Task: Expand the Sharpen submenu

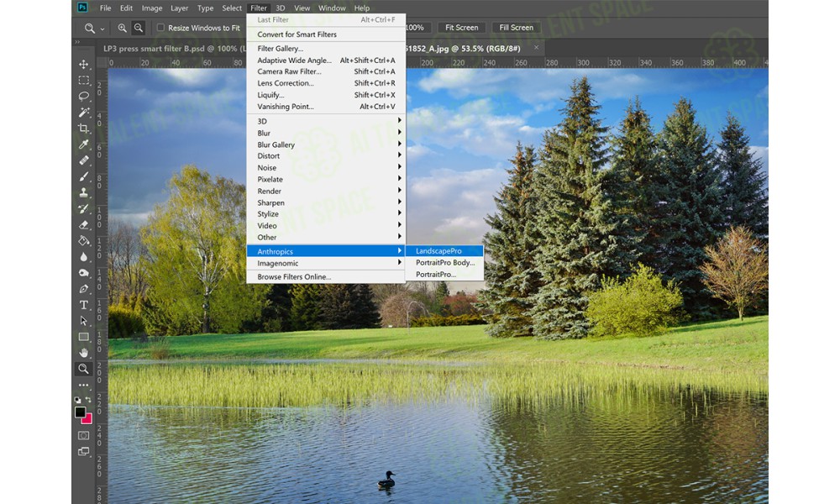Action: tap(326, 203)
